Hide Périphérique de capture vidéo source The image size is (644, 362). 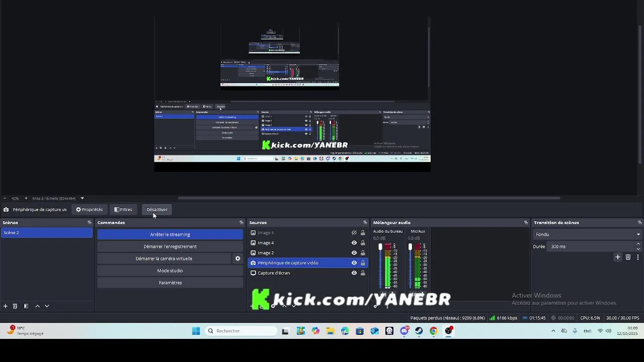tap(354, 263)
